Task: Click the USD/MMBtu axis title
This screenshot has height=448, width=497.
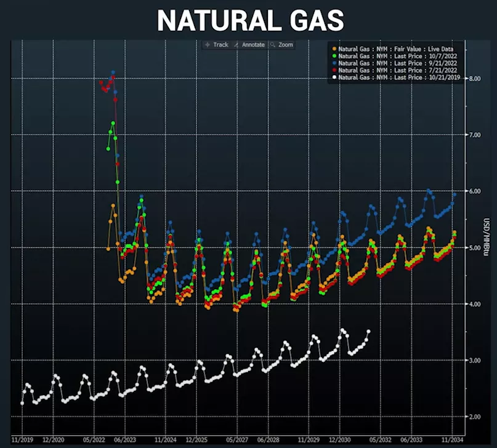Action: (487, 237)
